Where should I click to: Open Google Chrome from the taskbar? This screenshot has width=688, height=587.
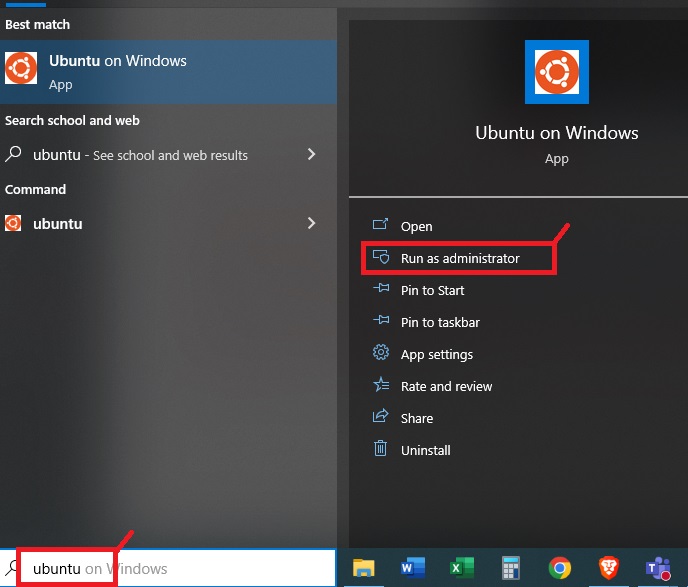pyautogui.click(x=560, y=568)
